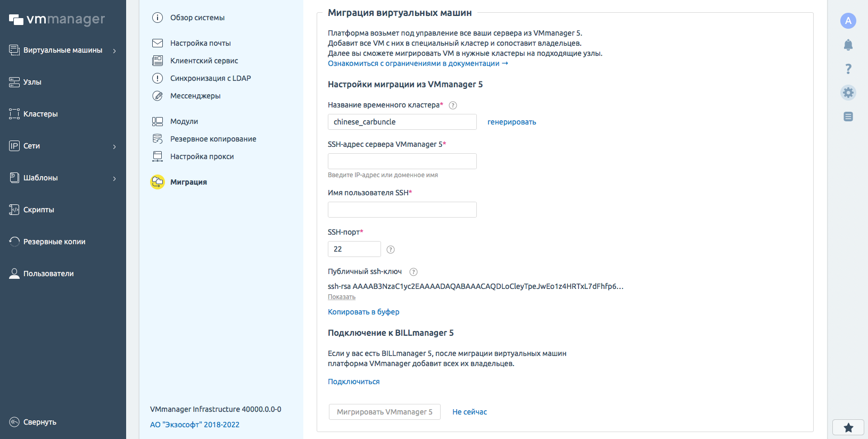Go to Кластеры in main sidebar

(40, 114)
